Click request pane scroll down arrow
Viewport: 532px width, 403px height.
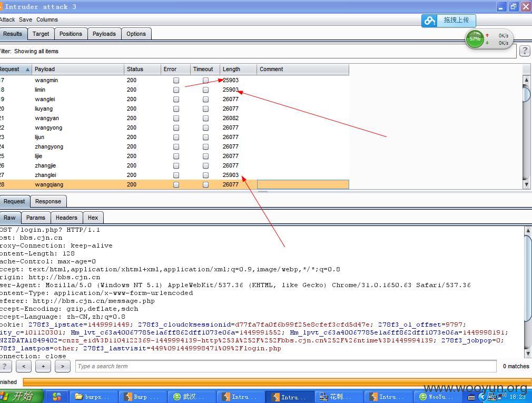coord(528,354)
